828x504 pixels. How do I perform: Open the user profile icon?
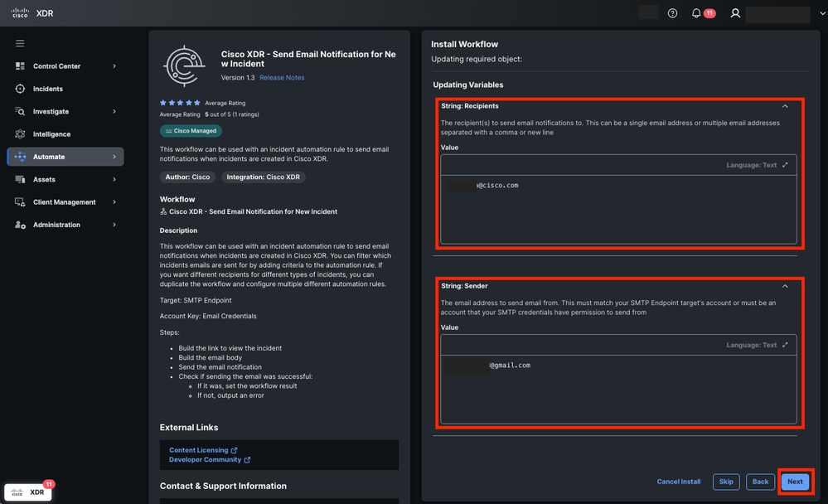(735, 14)
